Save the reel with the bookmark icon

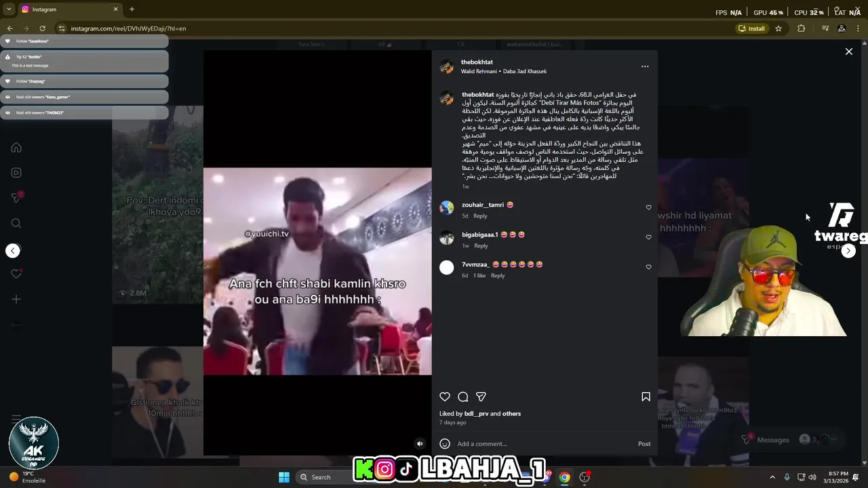[x=646, y=396]
